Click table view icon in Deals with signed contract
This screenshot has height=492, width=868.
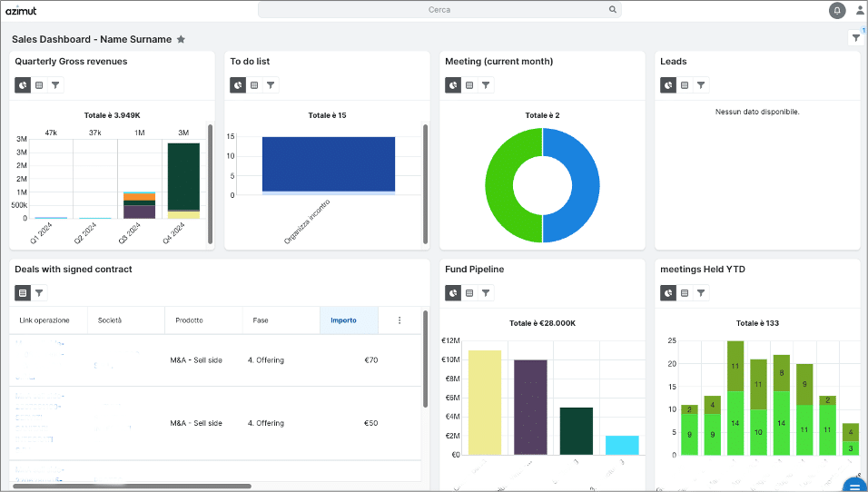[x=23, y=293]
